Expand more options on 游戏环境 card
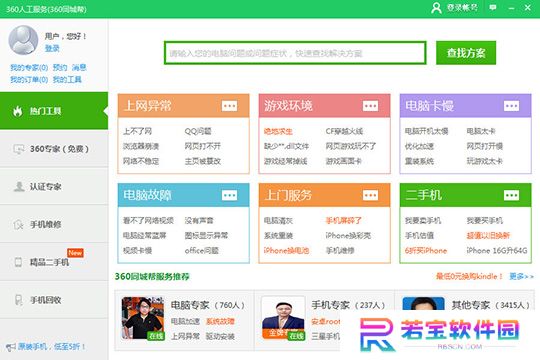 coord(370,106)
